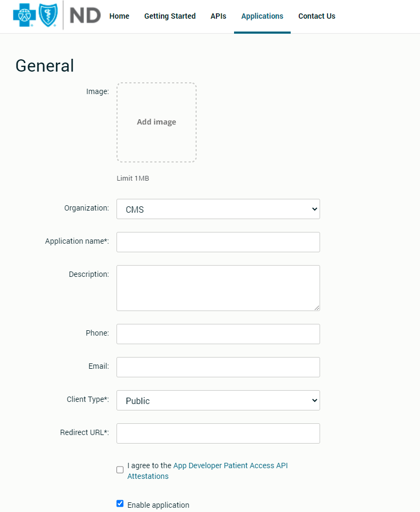The image size is (420, 512).
Task: Focus the Phone input field
Action: pos(218,334)
